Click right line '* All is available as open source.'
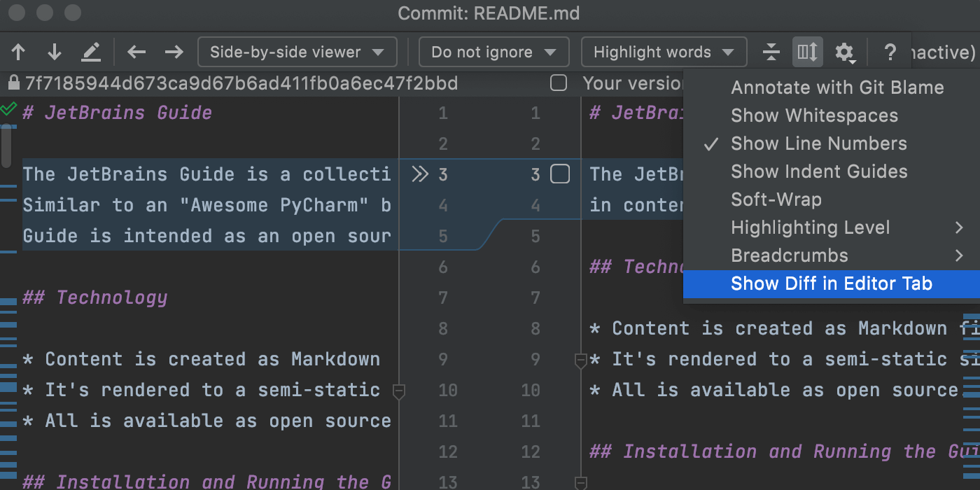Screen dimensions: 980x490 pyautogui.click(x=776, y=390)
